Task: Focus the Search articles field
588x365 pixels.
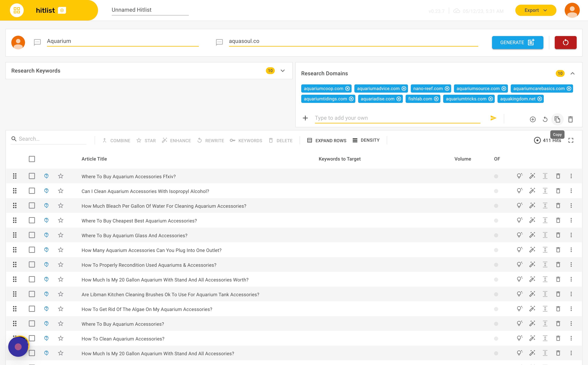Action: (x=48, y=139)
